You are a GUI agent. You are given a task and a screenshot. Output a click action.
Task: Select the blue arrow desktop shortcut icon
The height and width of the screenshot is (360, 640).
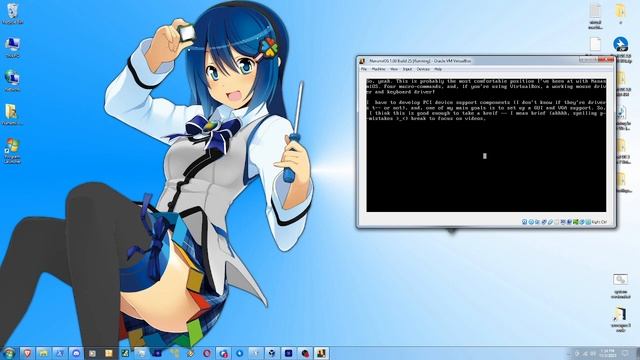point(620,45)
